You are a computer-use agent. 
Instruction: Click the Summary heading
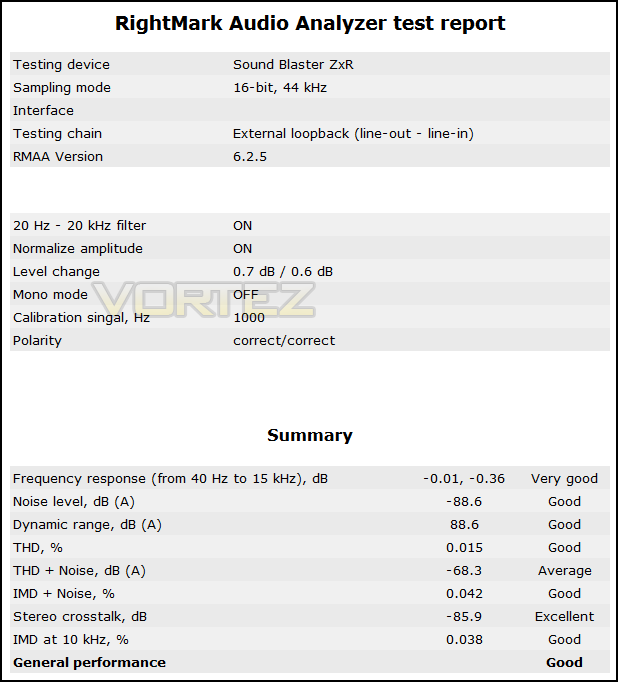pos(310,435)
